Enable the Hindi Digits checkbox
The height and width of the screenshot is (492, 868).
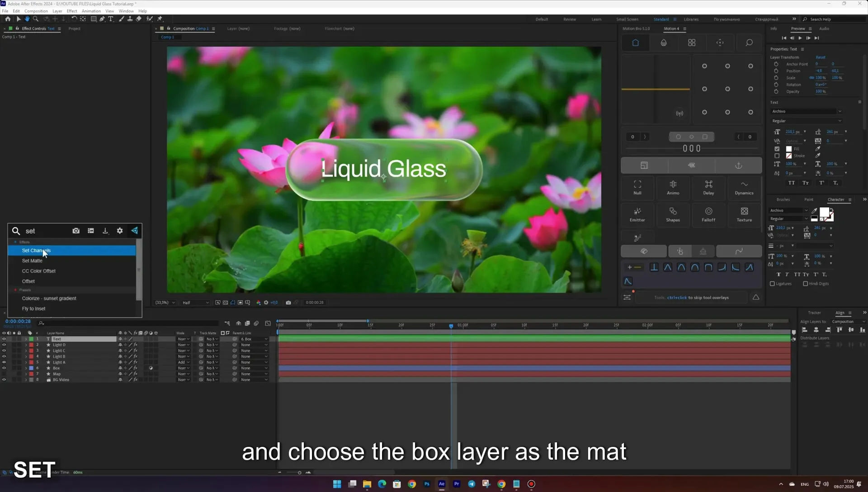point(806,284)
